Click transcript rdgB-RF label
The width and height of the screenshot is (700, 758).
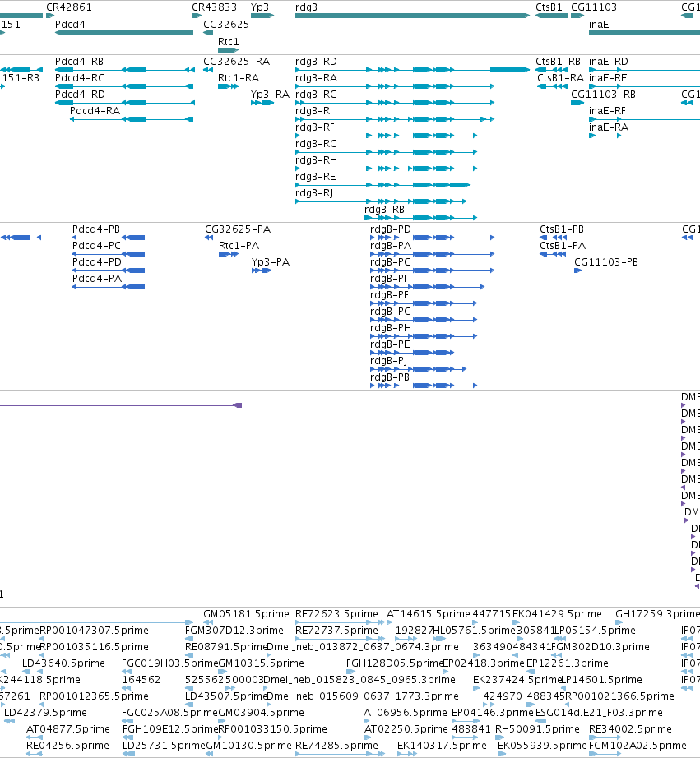(x=315, y=127)
